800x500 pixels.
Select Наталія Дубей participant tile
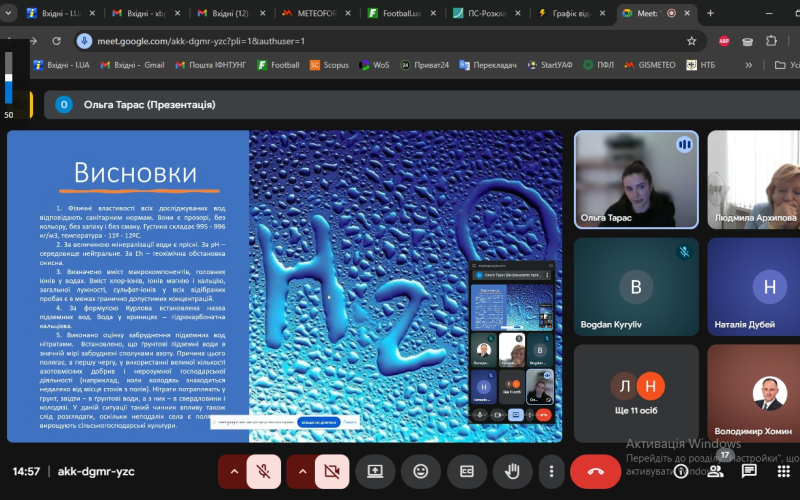pyautogui.click(x=754, y=287)
